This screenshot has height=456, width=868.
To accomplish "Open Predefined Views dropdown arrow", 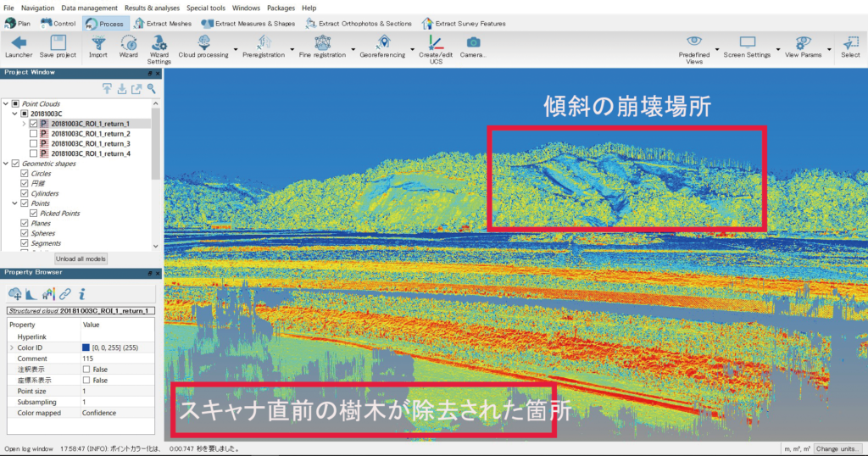I will pyautogui.click(x=717, y=49).
